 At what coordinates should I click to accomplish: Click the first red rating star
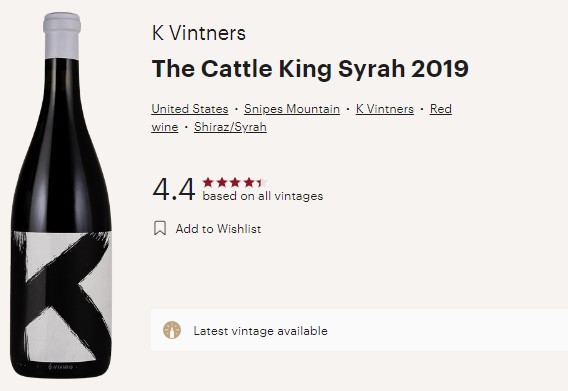pyautogui.click(x=208, y=182)
